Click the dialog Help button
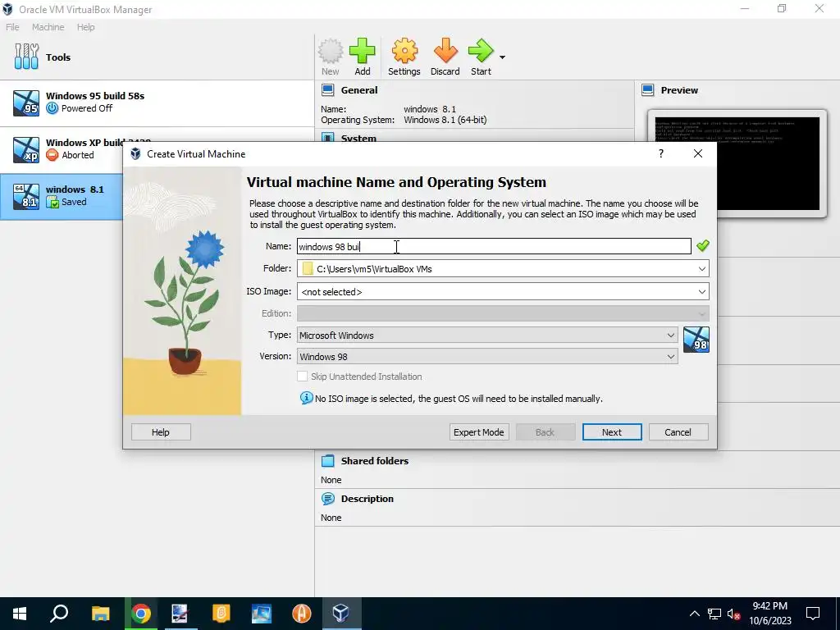This screenshot has width=840, height=630. (x=161, y=432)
